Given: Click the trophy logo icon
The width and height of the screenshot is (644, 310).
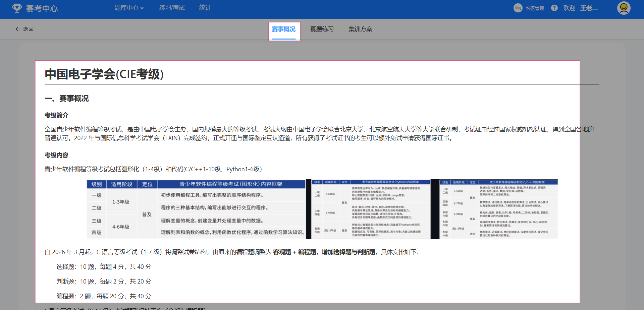Looking at the screenshot, I should click(17, 8).
